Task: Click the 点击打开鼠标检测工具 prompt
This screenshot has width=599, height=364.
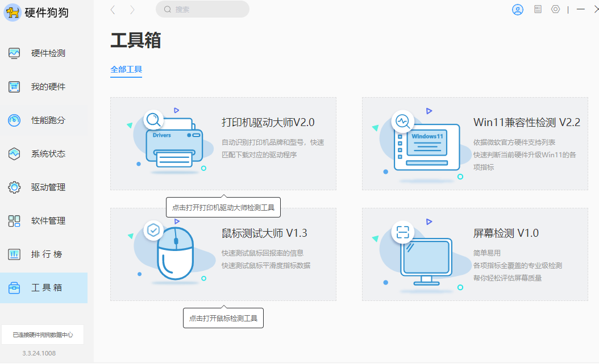Action: coord(223,317)
